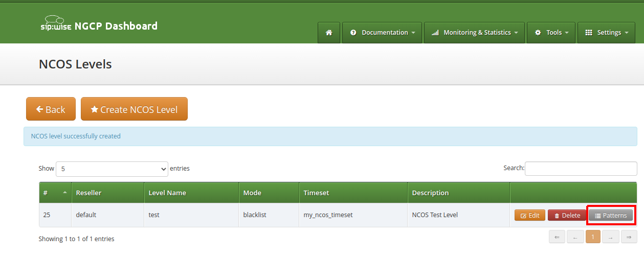Open the Monitoring & Statistics menu
The height and width of the screenshot is (258, 644).
(474, 33)
